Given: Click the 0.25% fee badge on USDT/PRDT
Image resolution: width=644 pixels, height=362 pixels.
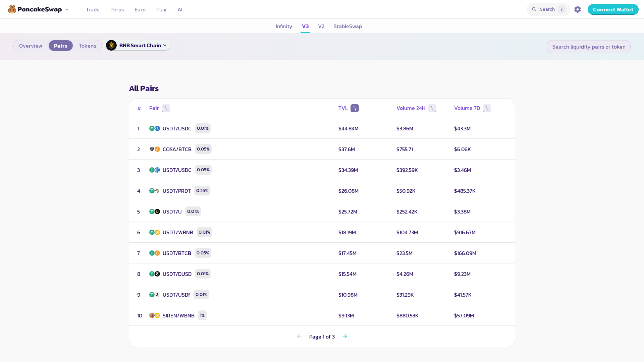Looking at the screenshot, I should click(x=202, y=191).
